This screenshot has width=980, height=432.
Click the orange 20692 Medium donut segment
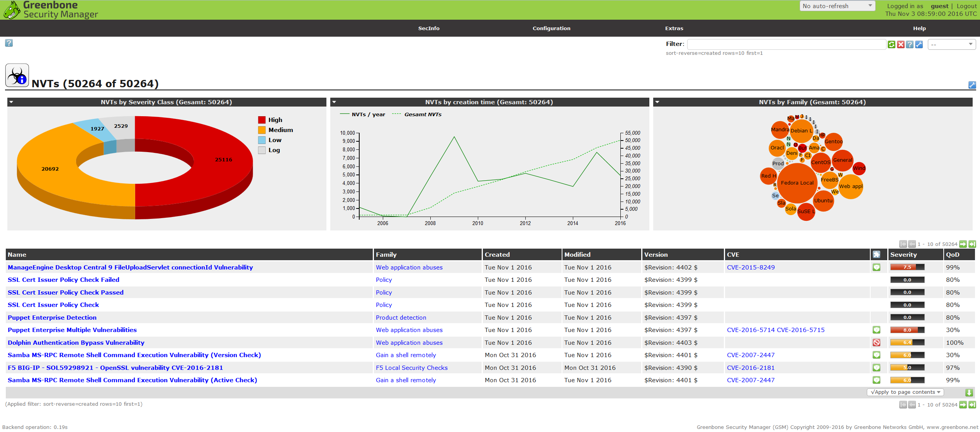coord(50,169)
